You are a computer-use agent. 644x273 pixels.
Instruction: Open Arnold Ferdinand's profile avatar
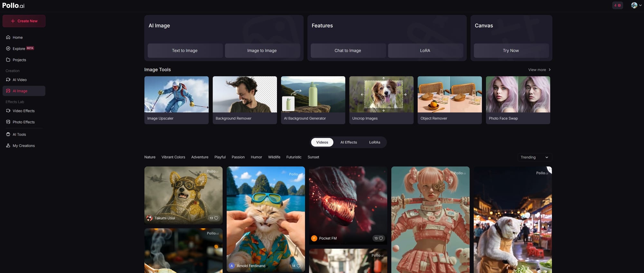click(232, 266)
